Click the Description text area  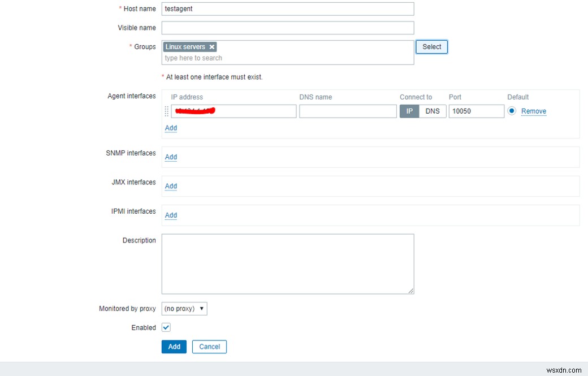[x=287, y=263]
